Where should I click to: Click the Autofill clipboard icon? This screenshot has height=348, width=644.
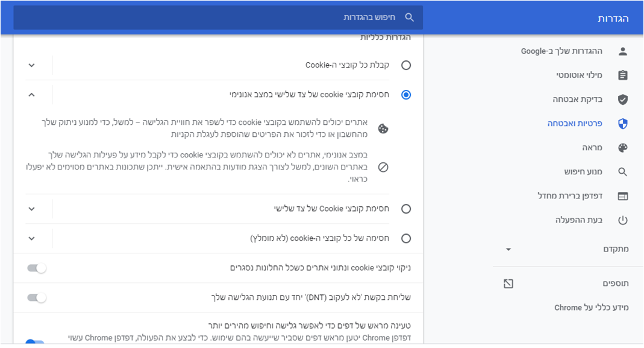623,75
